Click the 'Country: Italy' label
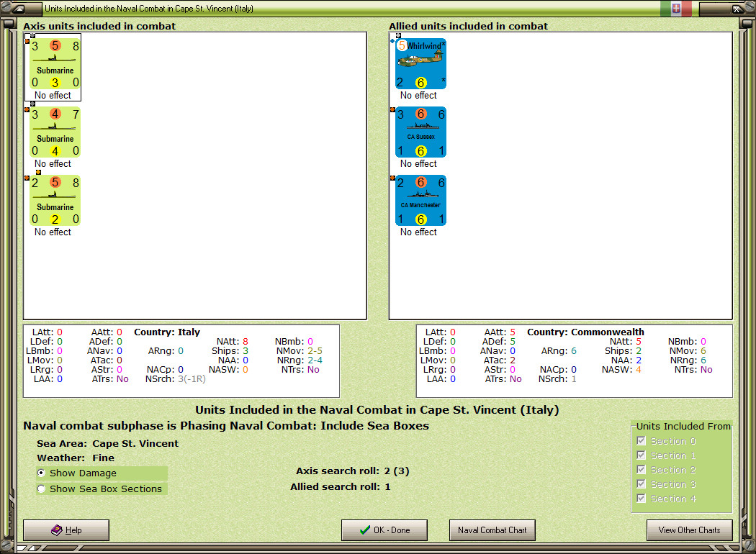Viewport: 756px width, 554px height. 167,332
